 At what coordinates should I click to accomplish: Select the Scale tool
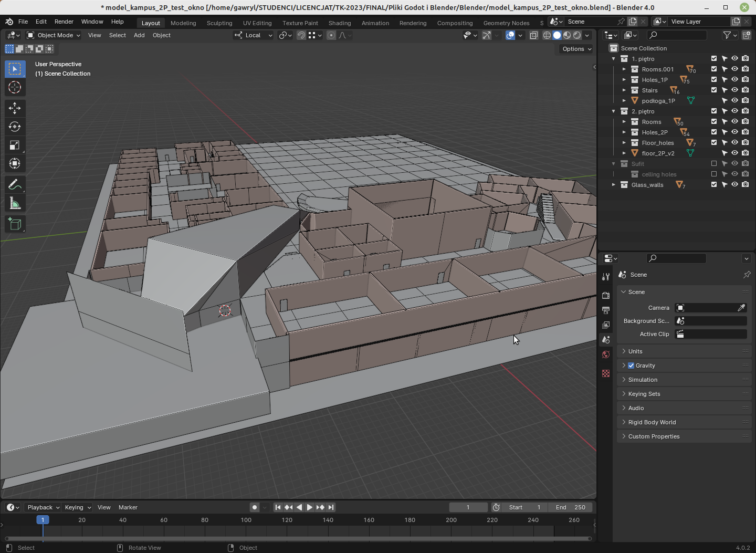pyautogui.click(x=15, y=145)
